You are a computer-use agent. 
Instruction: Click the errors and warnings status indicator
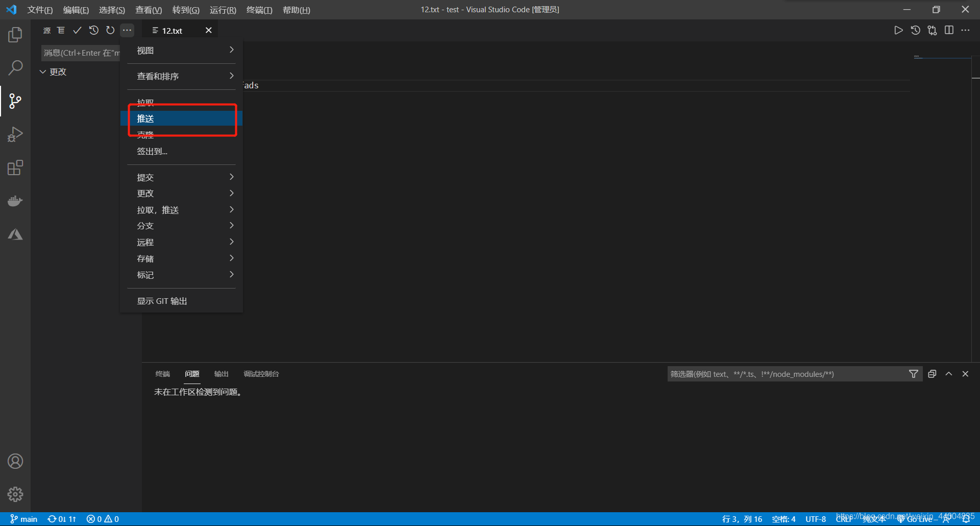coord(103,519)
